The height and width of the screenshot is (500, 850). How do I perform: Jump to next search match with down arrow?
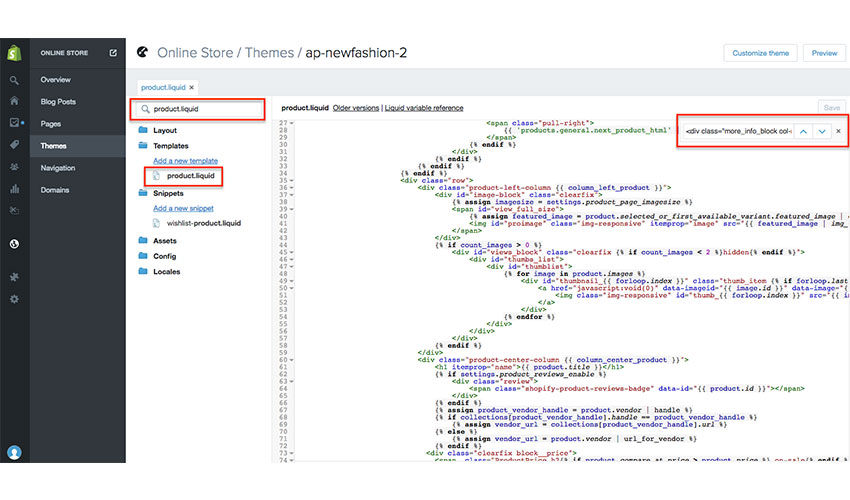(x=821, y=131)
